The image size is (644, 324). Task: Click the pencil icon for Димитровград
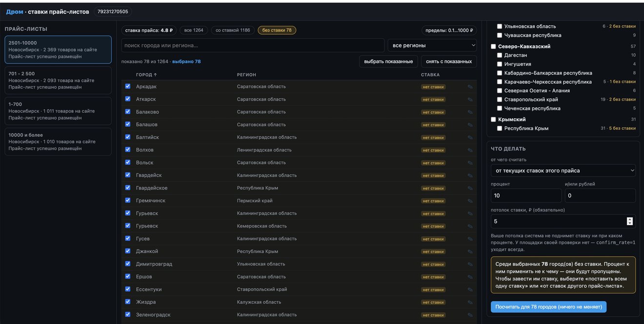click(x=470, y=264)
